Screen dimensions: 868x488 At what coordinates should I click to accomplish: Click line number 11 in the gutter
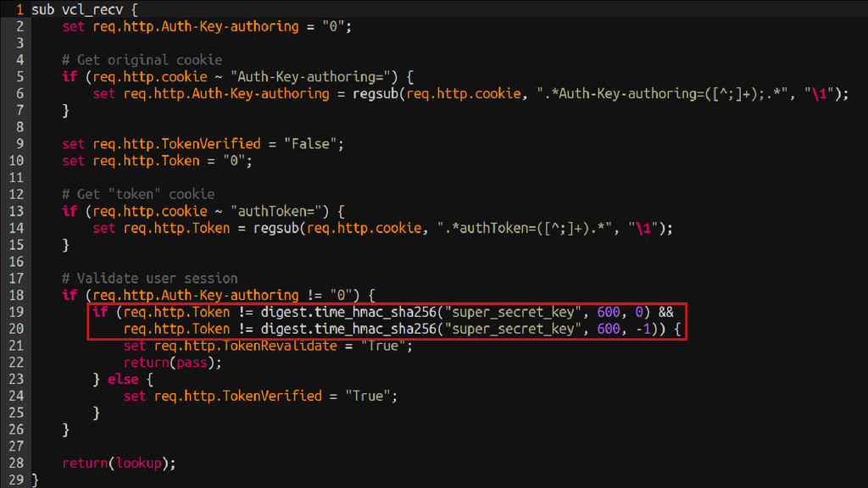pos(16,178)
